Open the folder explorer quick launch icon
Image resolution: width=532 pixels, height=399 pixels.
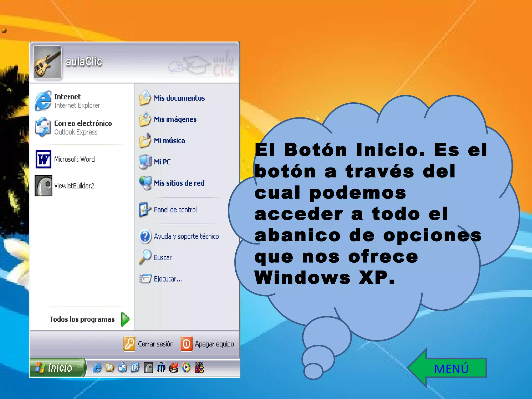[110, 368]
